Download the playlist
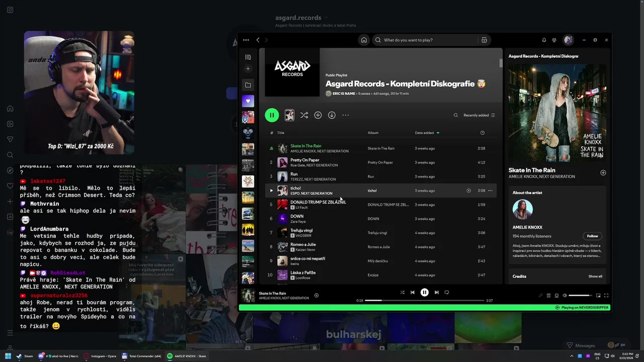This screenshot has height=362, width=644. click(x=332, y=115)
